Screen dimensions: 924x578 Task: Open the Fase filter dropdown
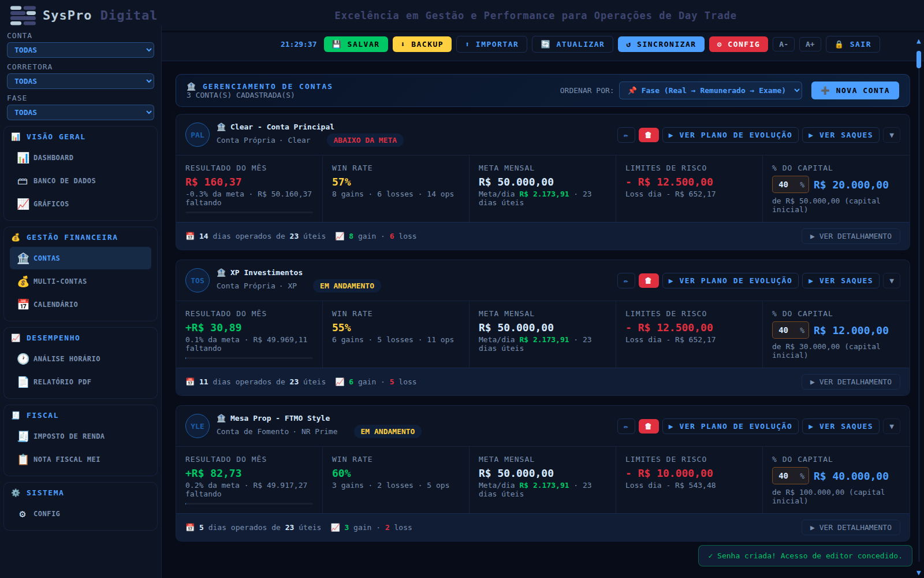[81, 113]
